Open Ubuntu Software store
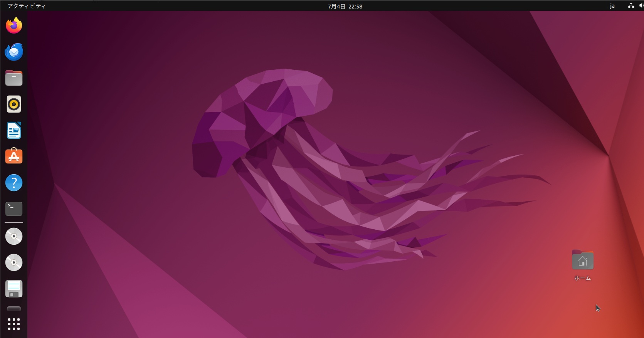644x338 pixels. (14, 156)
